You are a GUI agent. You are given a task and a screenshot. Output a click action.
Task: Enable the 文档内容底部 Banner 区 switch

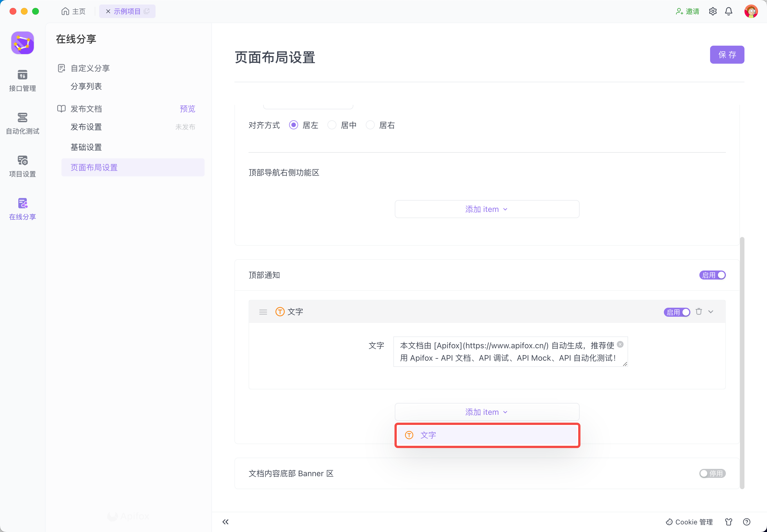coord(712,473)
